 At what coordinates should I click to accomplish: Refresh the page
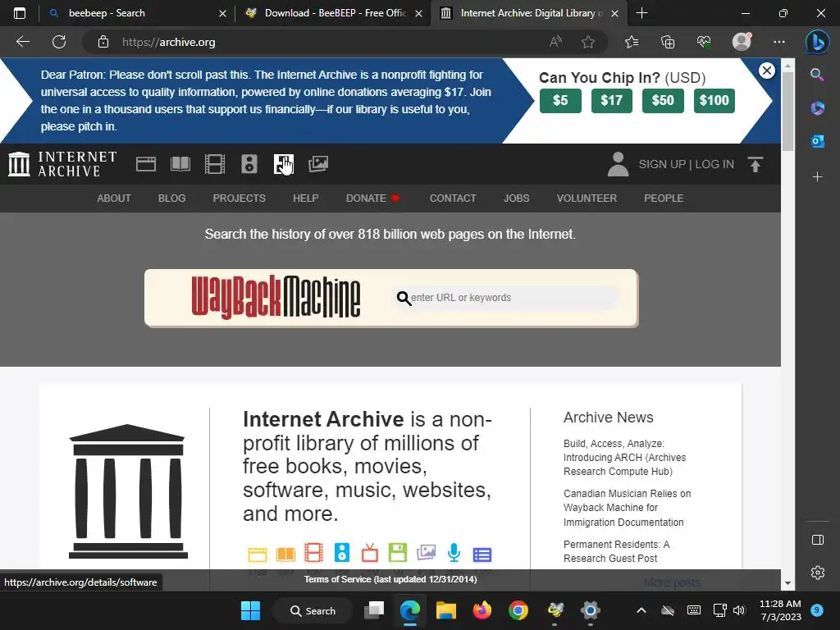(59, 42)
